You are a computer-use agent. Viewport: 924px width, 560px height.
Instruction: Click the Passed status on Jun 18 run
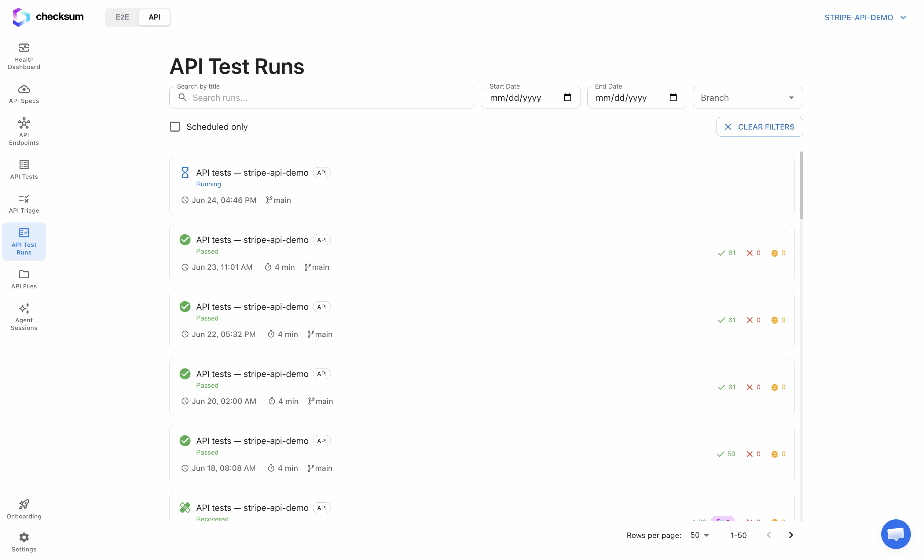(207, 452)
